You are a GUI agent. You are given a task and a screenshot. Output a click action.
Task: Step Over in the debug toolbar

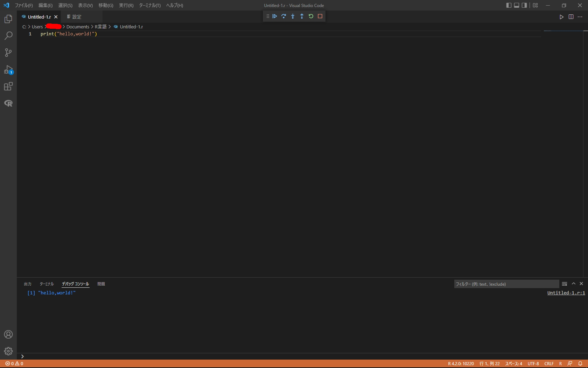[283, 16]
